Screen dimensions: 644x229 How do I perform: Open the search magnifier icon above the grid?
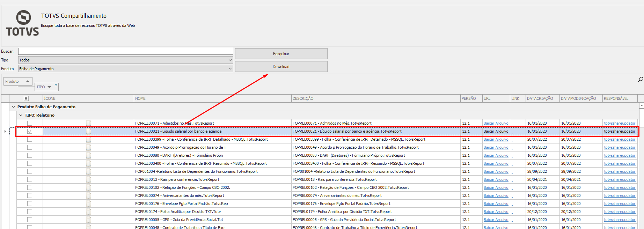point(641,80)
